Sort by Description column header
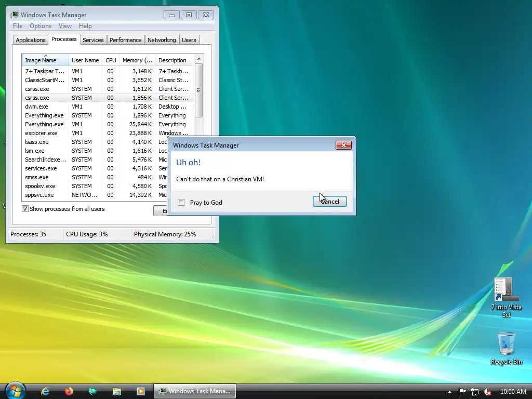This screenshot has height=399, width=532. pos(175,60)
